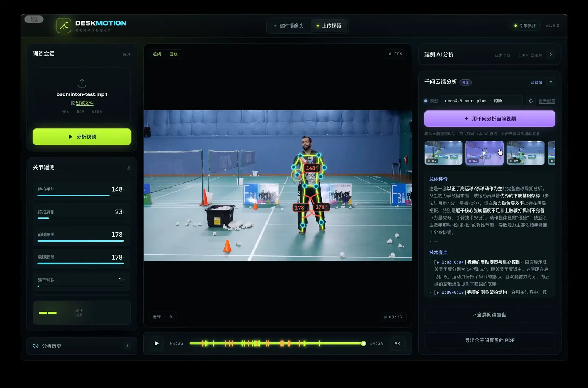Open 全屏阅读复盘 button
The width and height of the screenshot is (588, 388).
pos(490,315)
